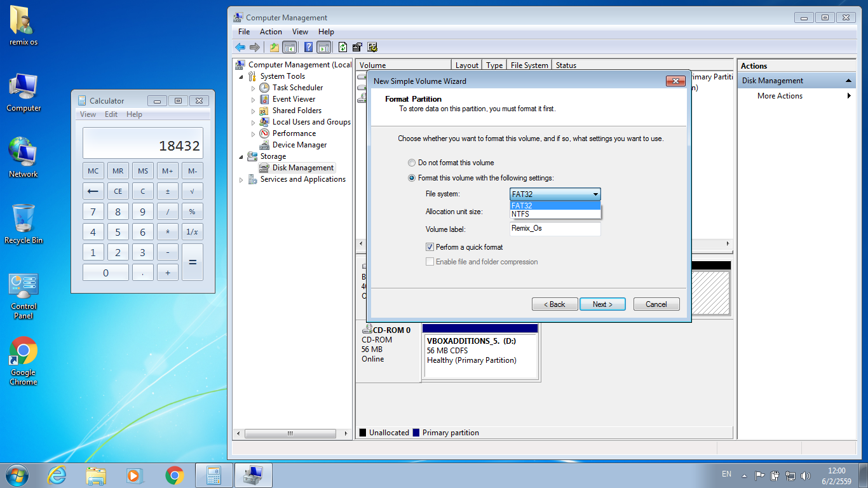Open the Calculator View menu

coord(88,114)
